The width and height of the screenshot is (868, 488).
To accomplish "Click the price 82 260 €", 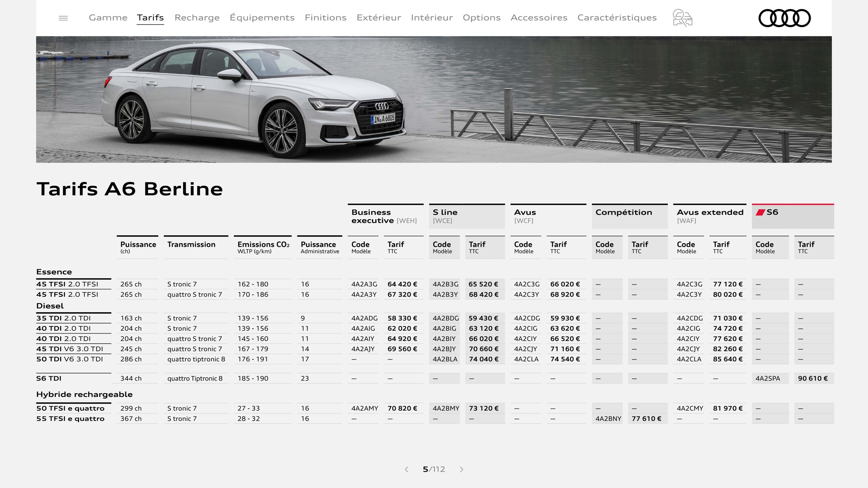I will click(x=728, y=349).
